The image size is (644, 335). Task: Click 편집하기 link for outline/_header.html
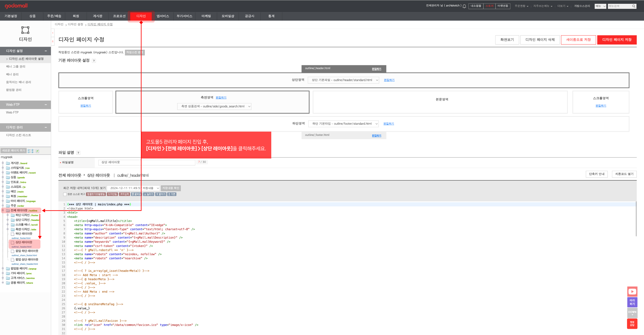coord(376,69)
